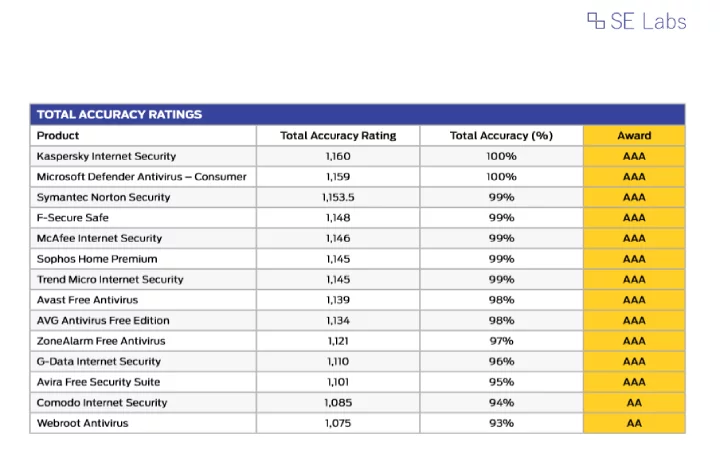The height and width of the screenshot is (458, 720).
Task: Click the SE Labs logo icon
Action: [x=596, y=21]
